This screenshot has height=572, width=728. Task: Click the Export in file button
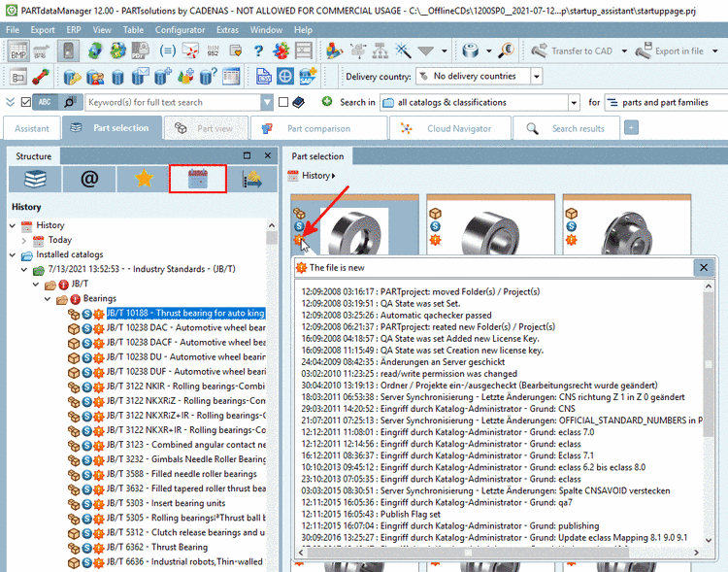(670, 51)
